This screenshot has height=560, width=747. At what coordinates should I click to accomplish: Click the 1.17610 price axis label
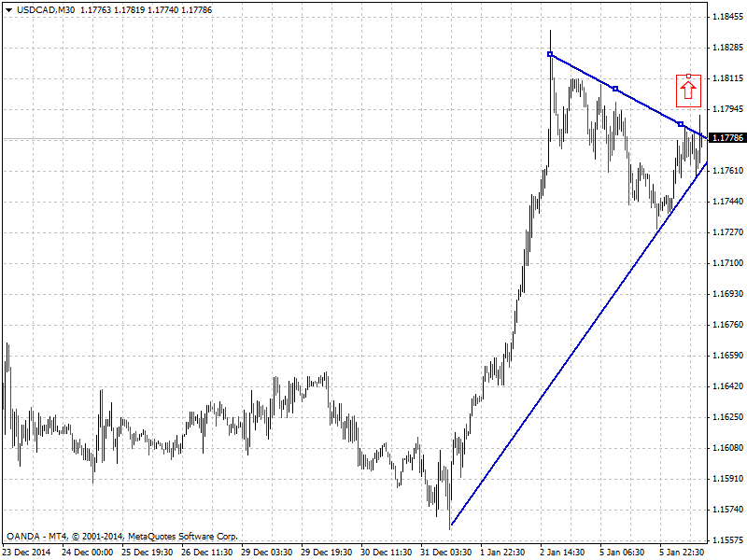click(x=727, y=171)
